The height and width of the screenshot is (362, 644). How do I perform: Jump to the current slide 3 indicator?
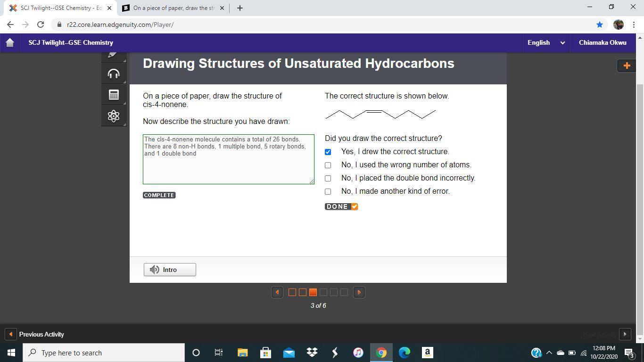(313, 292)
